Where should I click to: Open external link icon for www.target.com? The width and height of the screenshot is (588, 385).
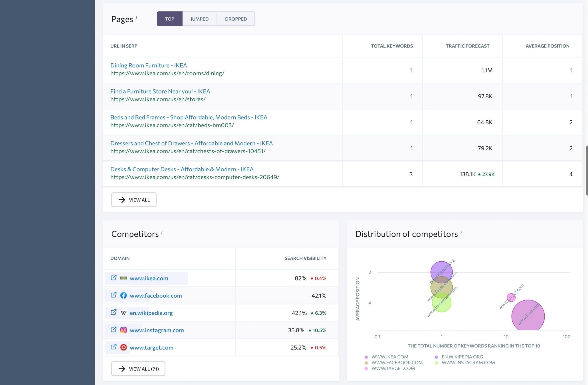click(x=113, y=347)
